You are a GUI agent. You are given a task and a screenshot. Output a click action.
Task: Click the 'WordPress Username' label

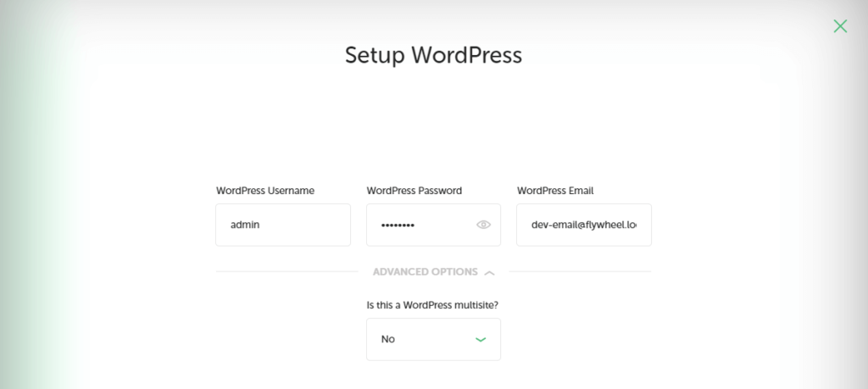pos(265,191)
